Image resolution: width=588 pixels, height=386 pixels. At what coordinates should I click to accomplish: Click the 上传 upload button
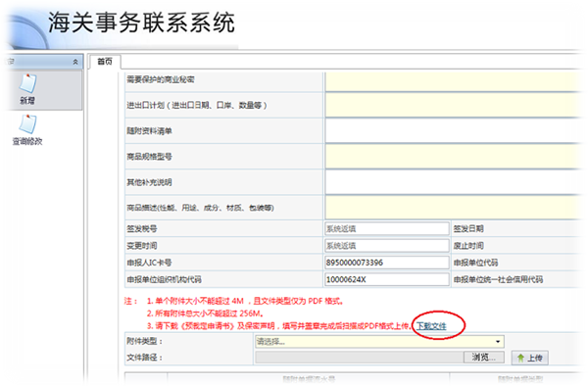(x=530, y=358)
